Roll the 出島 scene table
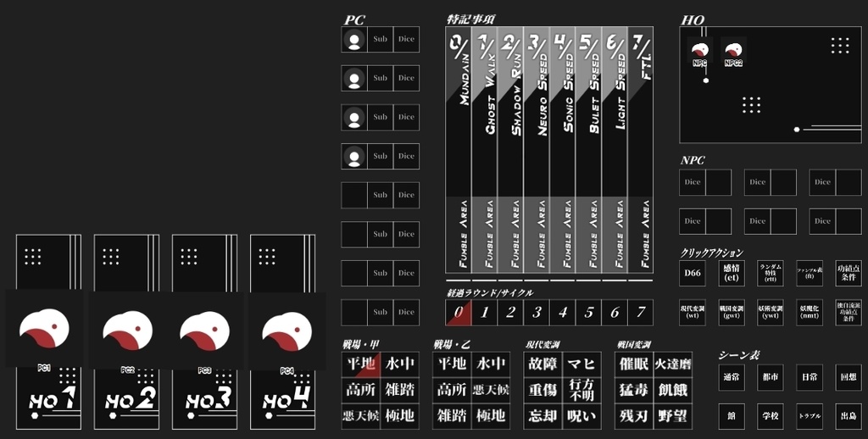This screenshot has width=868, height=439. click(x=849, y=416)
